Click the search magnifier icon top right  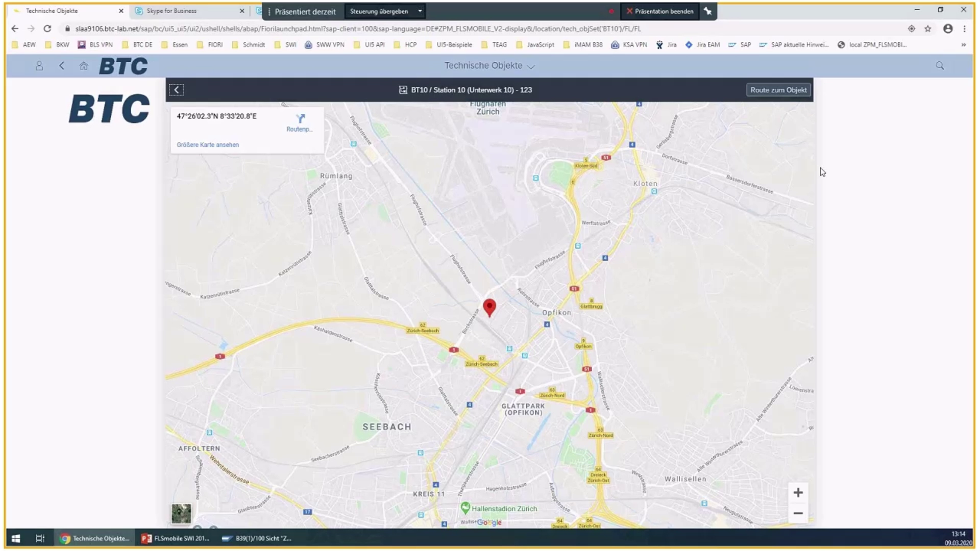[940, 66]
